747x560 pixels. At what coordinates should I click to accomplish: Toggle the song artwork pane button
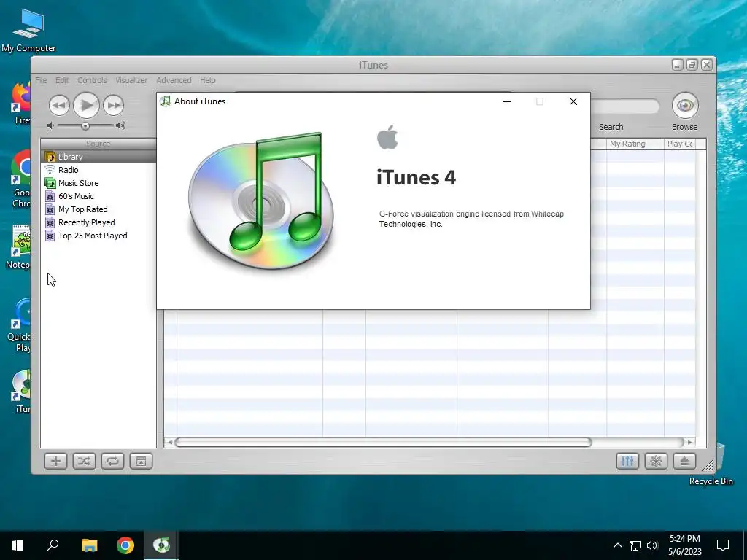pos(141,461)
